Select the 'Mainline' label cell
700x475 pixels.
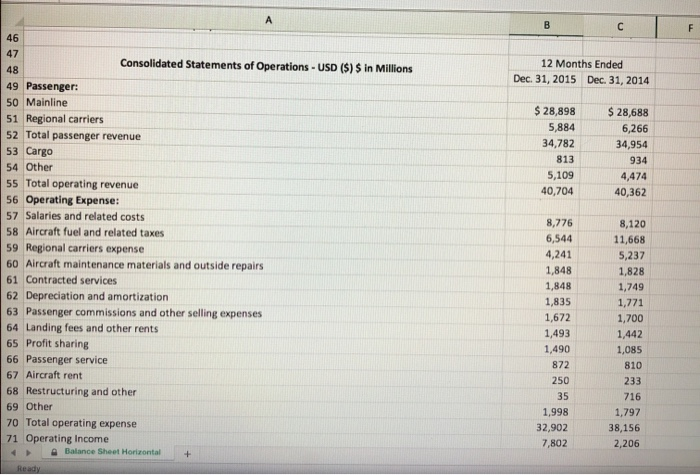[x=46, y=102]
